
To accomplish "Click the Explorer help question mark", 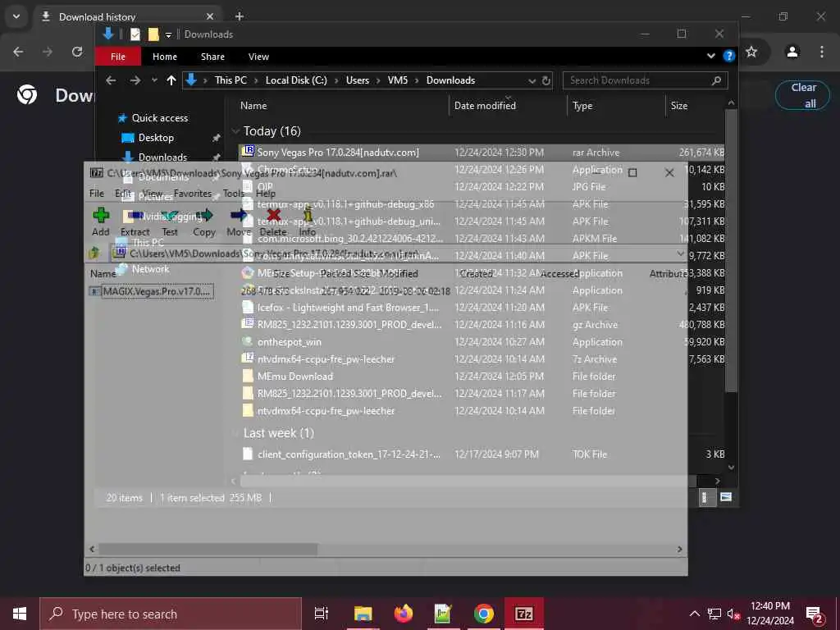I will pos(728,56).
